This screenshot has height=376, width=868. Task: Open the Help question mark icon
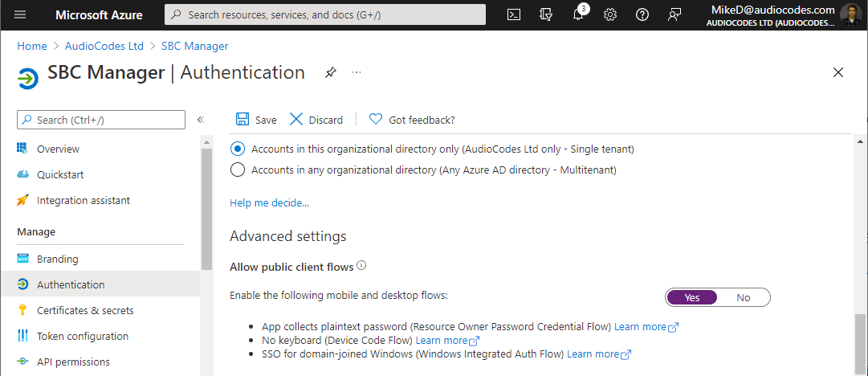642,14
